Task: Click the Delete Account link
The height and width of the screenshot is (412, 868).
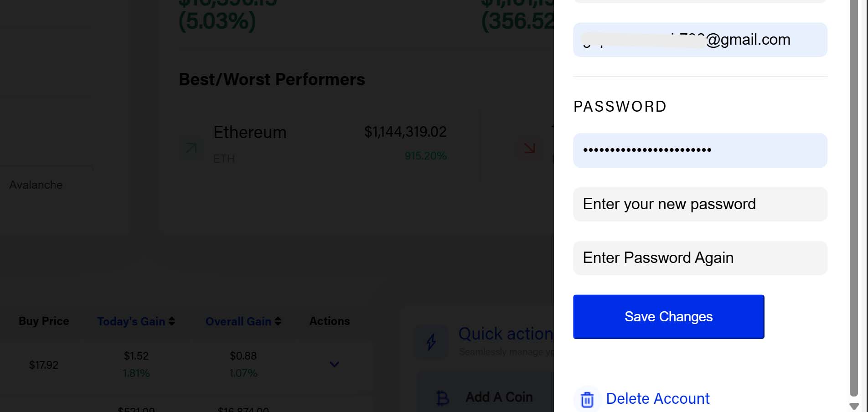Action: coord(657,399)
